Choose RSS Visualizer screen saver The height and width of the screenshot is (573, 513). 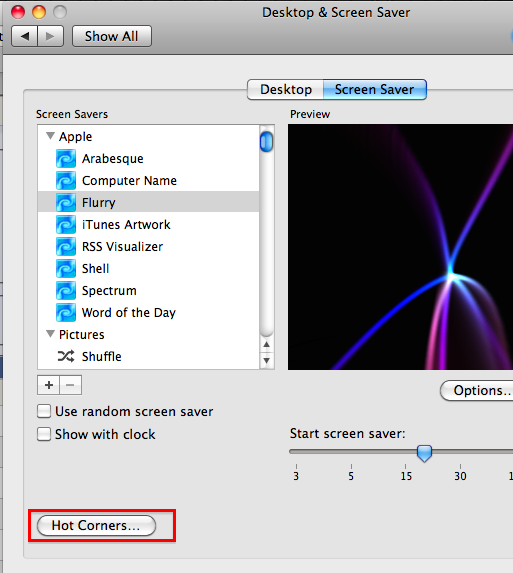122,247
